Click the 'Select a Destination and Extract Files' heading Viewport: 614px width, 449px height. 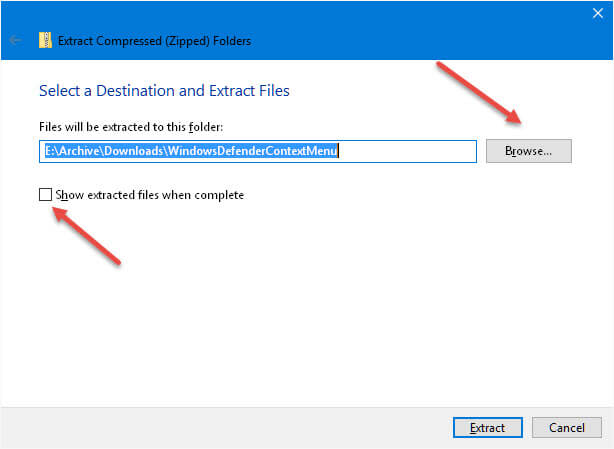(x=164, y=90)
